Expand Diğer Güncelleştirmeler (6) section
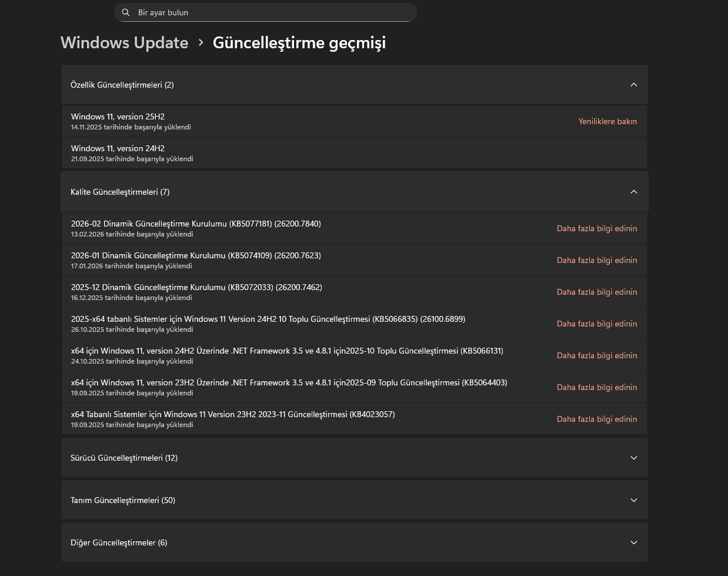 pos(355,542)
